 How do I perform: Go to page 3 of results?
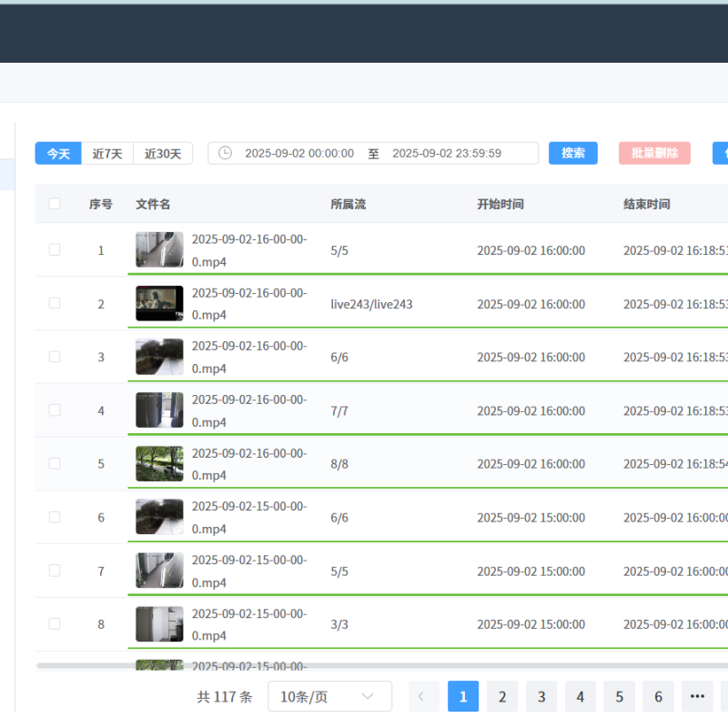tap(541, 696)
